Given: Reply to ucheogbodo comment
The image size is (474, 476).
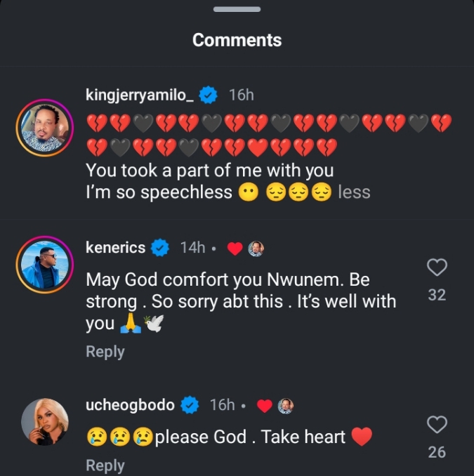Looking at the screenshot, I should (105, 465).
